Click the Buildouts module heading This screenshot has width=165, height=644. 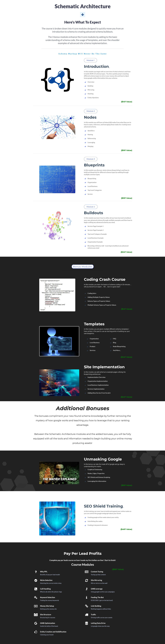(93, 213)
